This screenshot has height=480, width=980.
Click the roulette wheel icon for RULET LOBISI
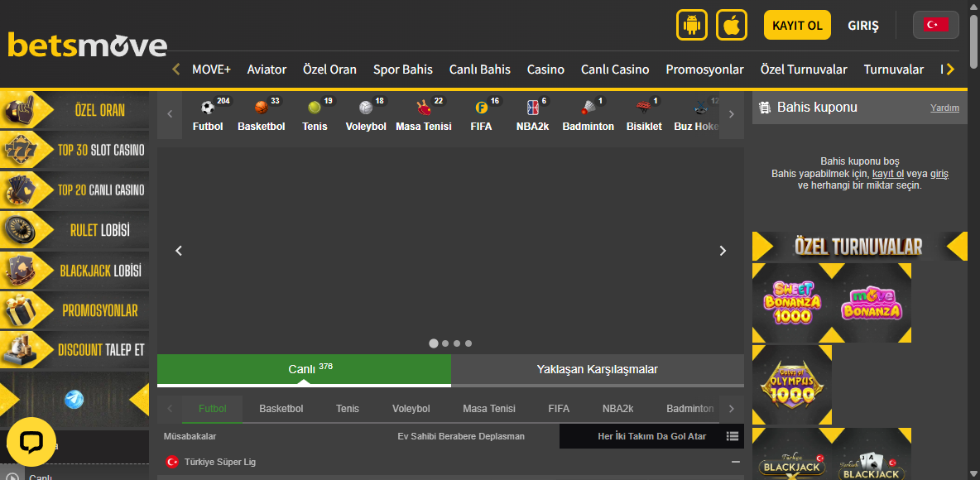pyautogui.click(x=18, y=229)
